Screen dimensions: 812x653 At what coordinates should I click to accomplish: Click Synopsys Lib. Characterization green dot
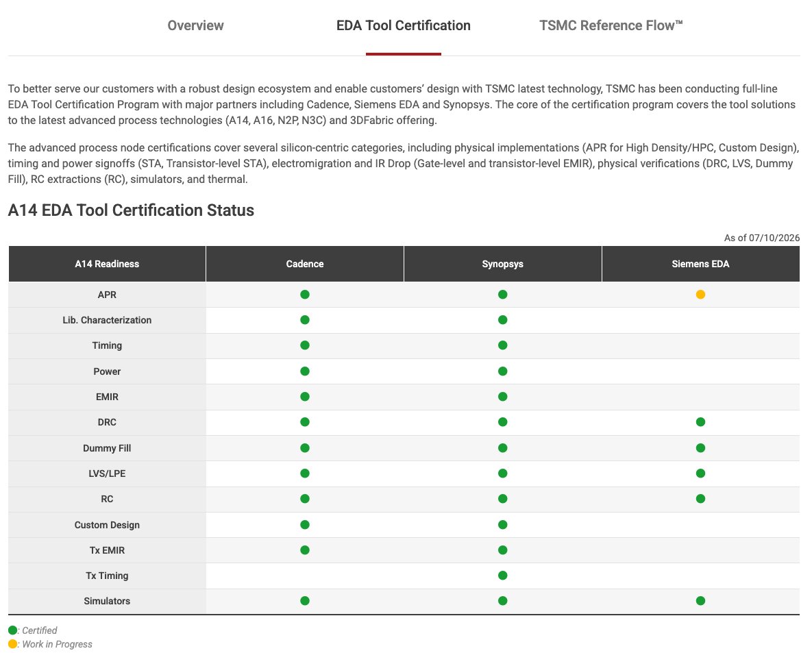(503, 320)
